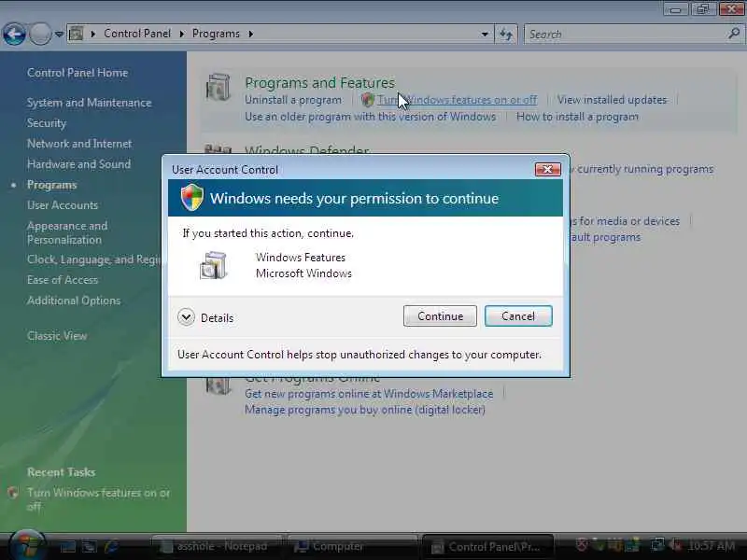747x560 pixels.
Task: Click View installed updates link
Action: click(613, 100)
